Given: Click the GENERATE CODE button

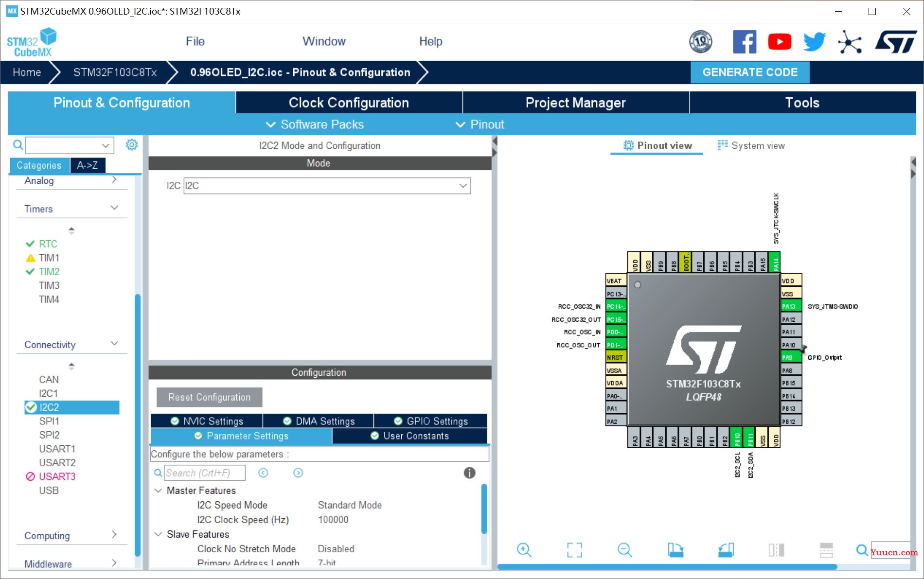Looking at the screenshot, I should click(x=750, y=72).
